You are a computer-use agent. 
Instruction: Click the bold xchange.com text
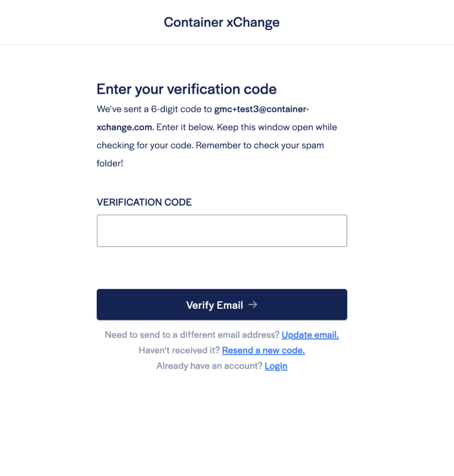[x=124, y=127]
